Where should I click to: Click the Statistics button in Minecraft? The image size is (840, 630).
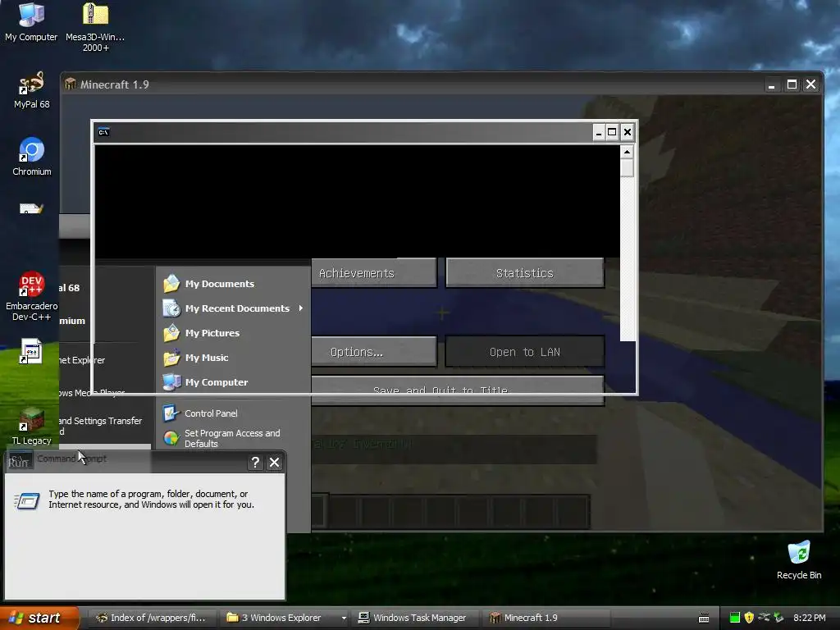click(x=524, y=273)
